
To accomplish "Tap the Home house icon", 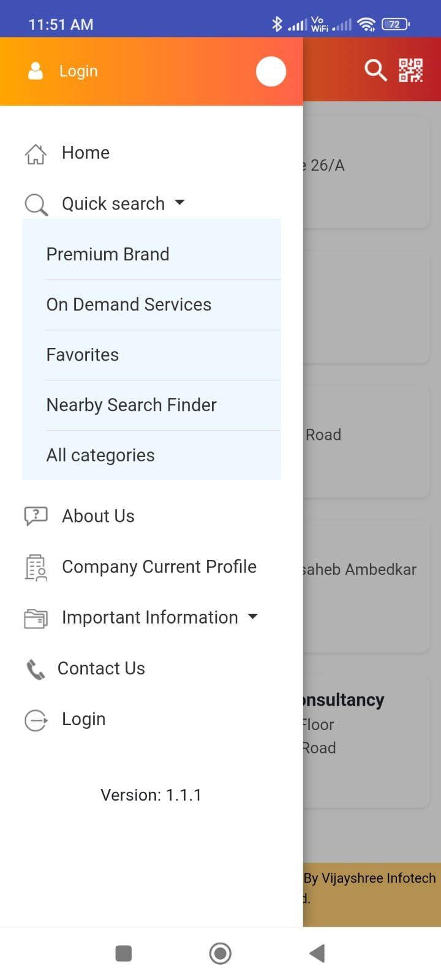I will coord(36,154).
